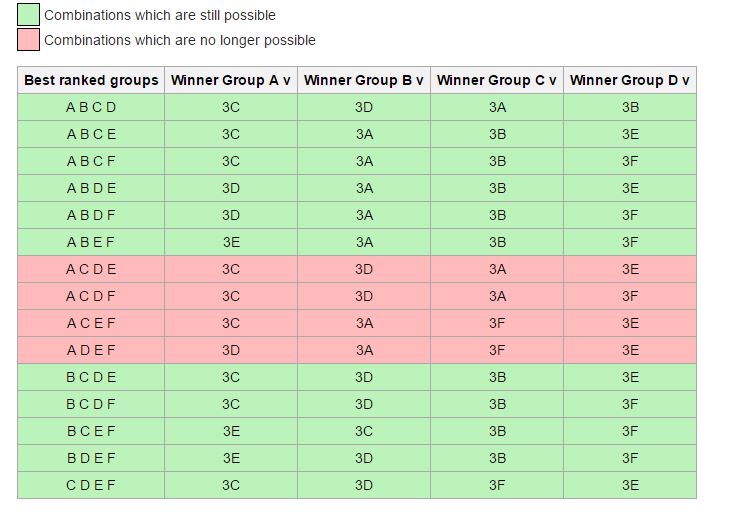
Task: Click 3E in A B E F row
Action: pyautogui.click(x=231, y=242)
